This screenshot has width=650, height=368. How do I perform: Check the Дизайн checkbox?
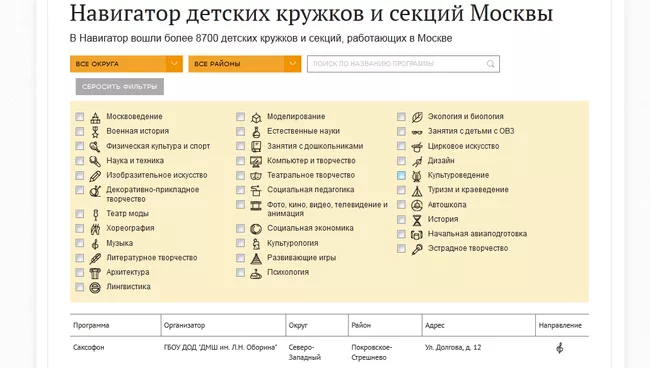(x=401, y=161)
